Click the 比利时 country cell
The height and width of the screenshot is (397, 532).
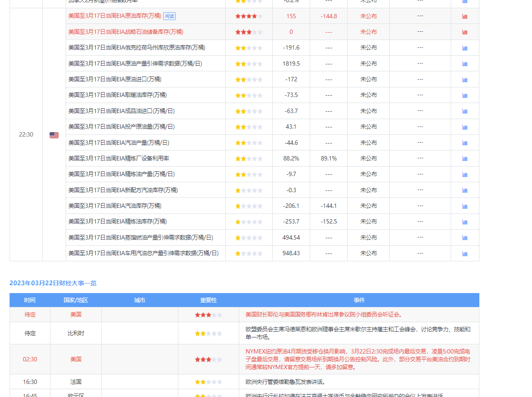(76, 333)
